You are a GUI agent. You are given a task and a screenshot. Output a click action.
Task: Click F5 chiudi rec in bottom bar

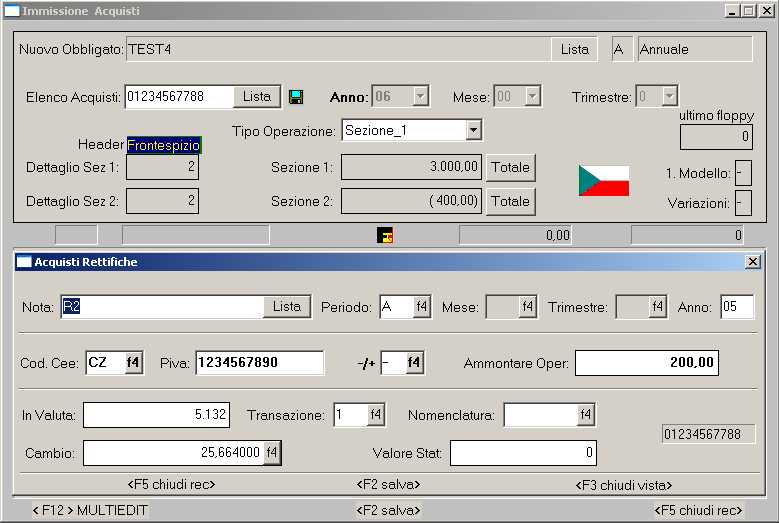coord(698,510)
